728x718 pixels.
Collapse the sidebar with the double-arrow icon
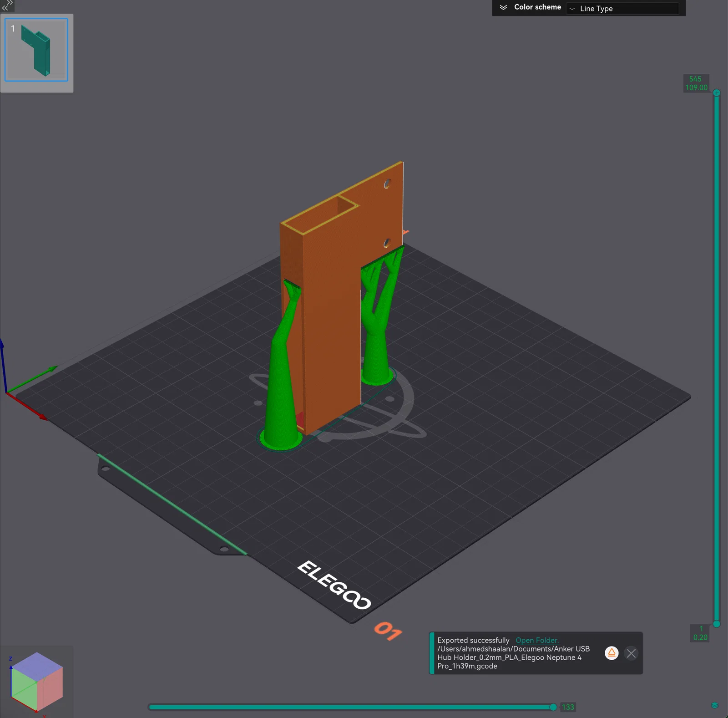(x=7, y=5)
